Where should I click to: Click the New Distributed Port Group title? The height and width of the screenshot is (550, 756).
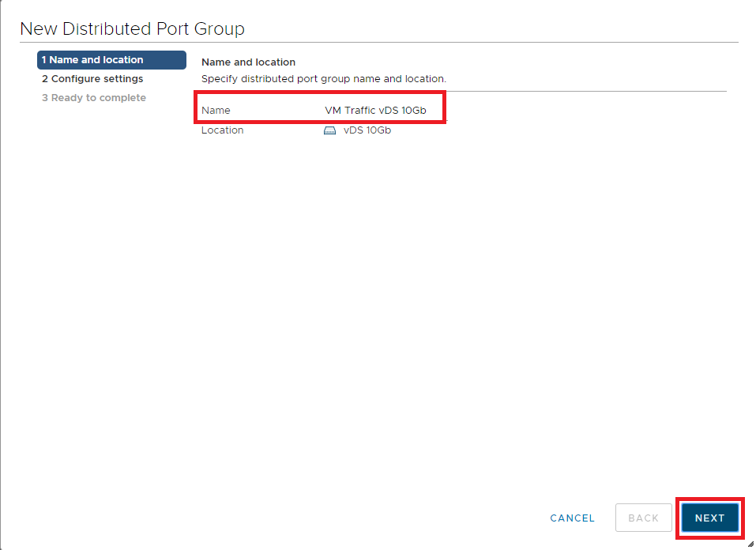pyautogui.click(x=132, y=29)
